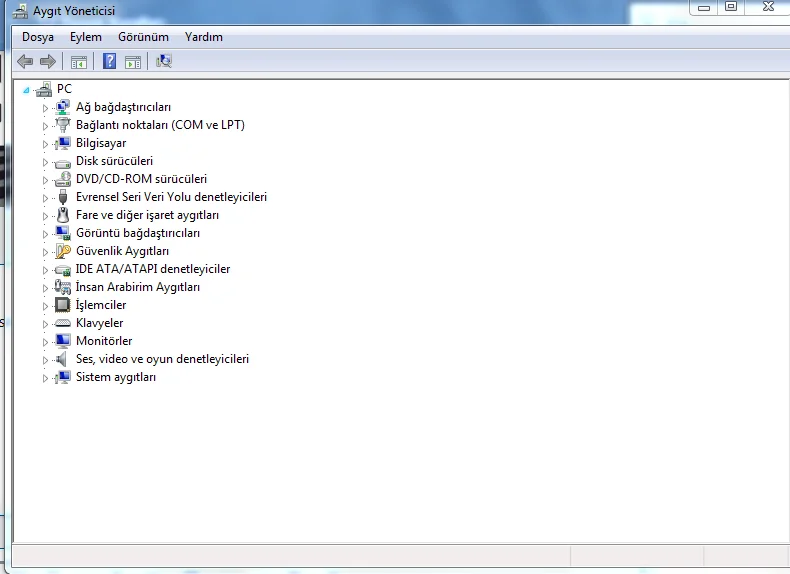The height and width of the screenshot is (574, 790).
Task: Expand the Monitörler node
Action: point(45,342)
